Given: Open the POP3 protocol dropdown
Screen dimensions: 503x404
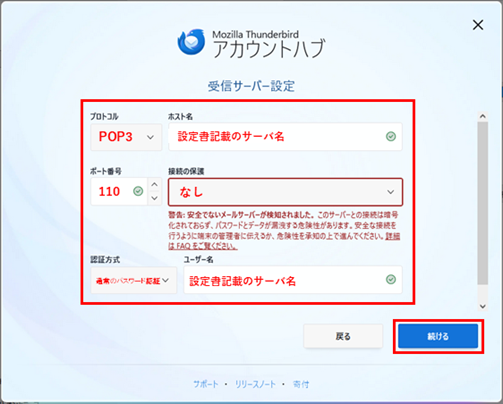Looking at the screenshot, I should point(126,137).
